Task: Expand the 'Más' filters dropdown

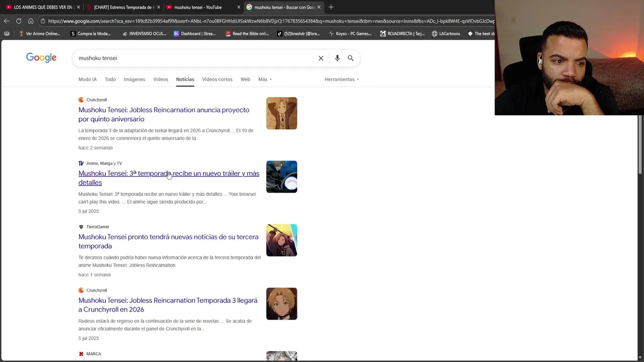Action: tap(265, 79)
